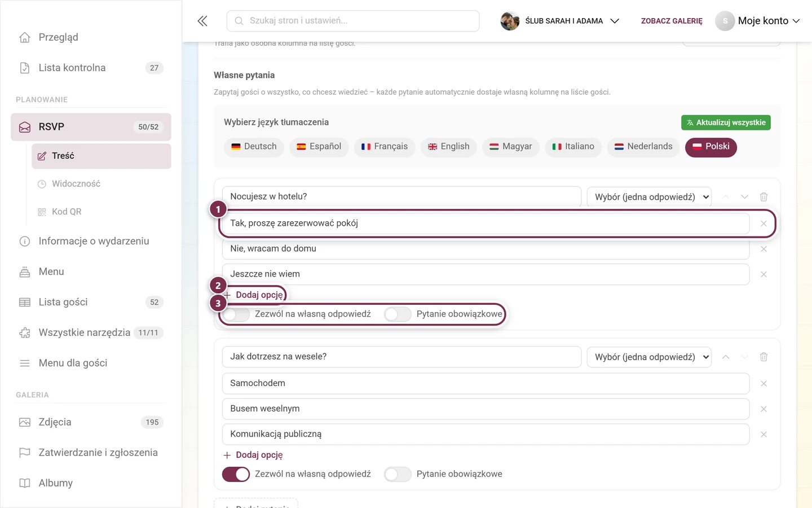Click the search magnifier icon
The image size is (812, 508).
coord(239,21)
